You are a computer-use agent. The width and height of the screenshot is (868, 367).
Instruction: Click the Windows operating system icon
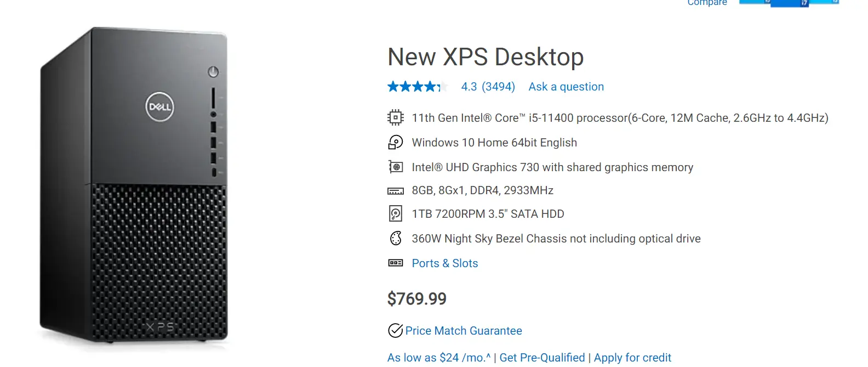pos(395,142)
